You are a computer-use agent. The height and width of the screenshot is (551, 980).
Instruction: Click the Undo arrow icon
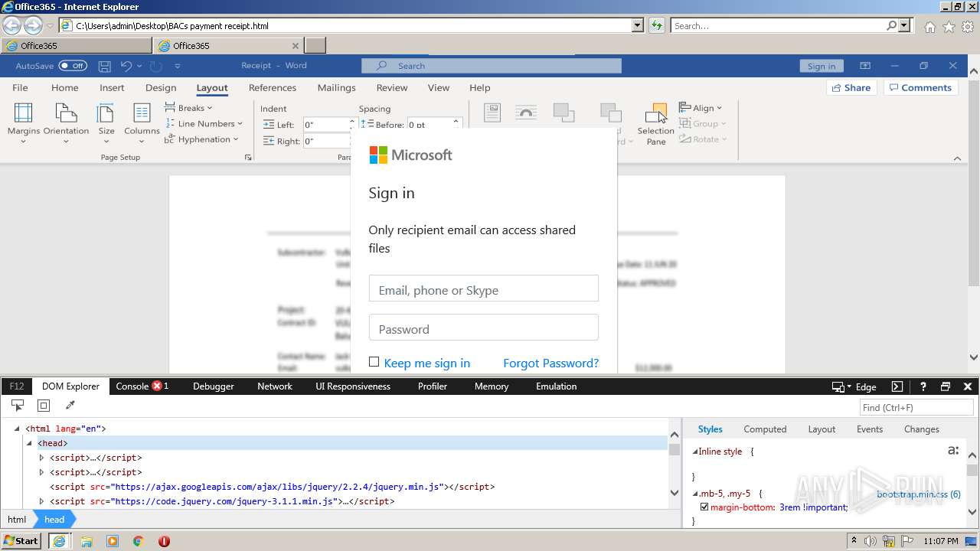tap(126, 66)
